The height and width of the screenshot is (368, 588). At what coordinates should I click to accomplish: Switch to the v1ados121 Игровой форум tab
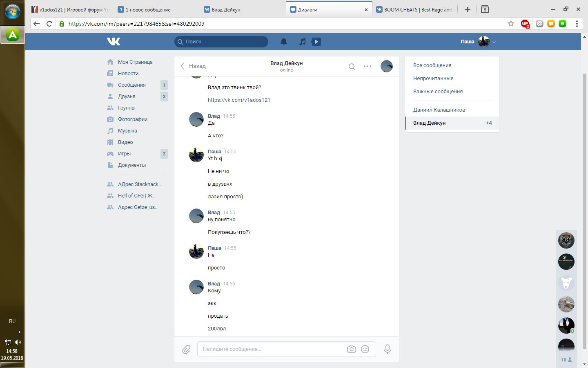pos(70,9)
